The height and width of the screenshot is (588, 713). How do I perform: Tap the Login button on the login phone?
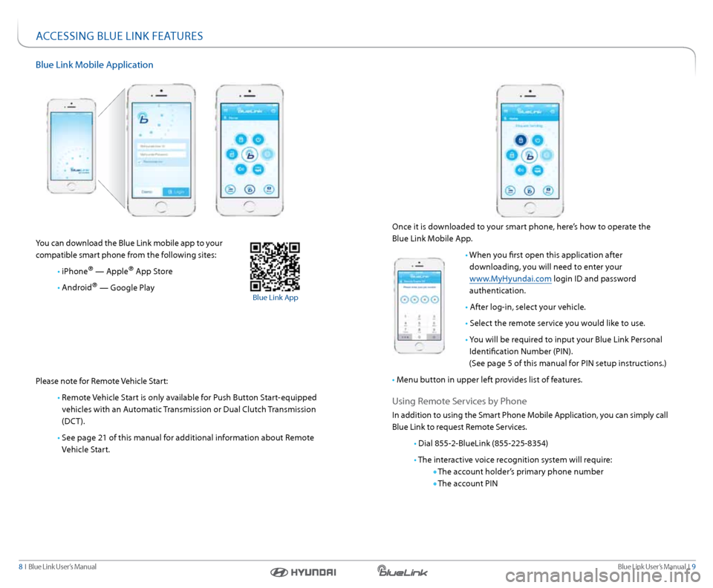click(x=176, y=192)
